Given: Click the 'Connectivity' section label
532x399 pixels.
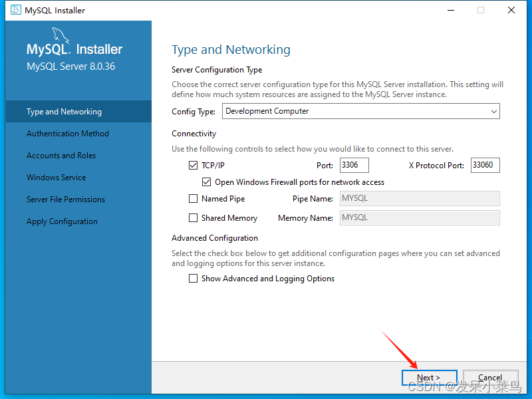Looking at the screenshot, I should click(194, 134).
